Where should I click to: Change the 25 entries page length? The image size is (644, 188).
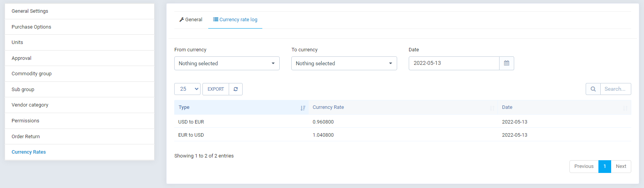tap(187, 89)
